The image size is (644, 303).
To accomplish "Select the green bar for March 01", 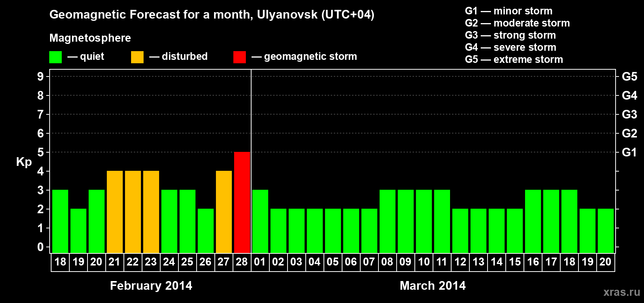I will click(x=260, y=221).
